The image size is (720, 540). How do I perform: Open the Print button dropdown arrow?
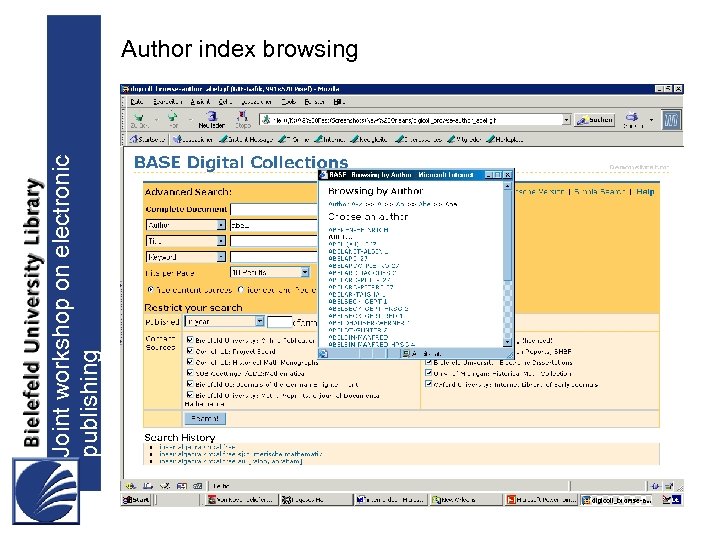(x=651, y=120)
